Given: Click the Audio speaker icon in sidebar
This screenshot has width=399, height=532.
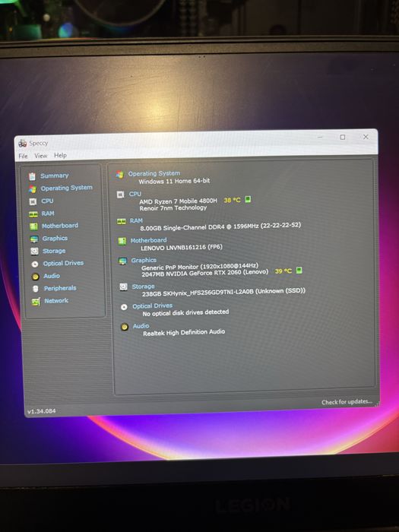Looking at the screenshot, I should pyautogui.click(x=35, y=277).
